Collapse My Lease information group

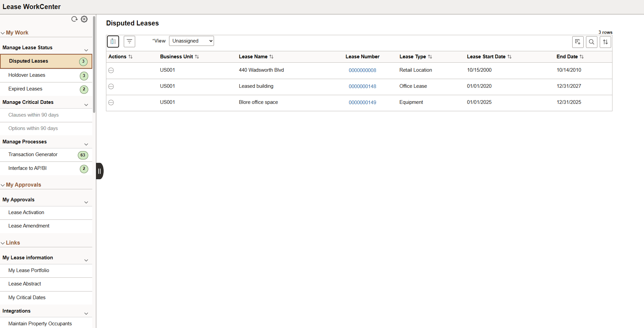point(86,260)
